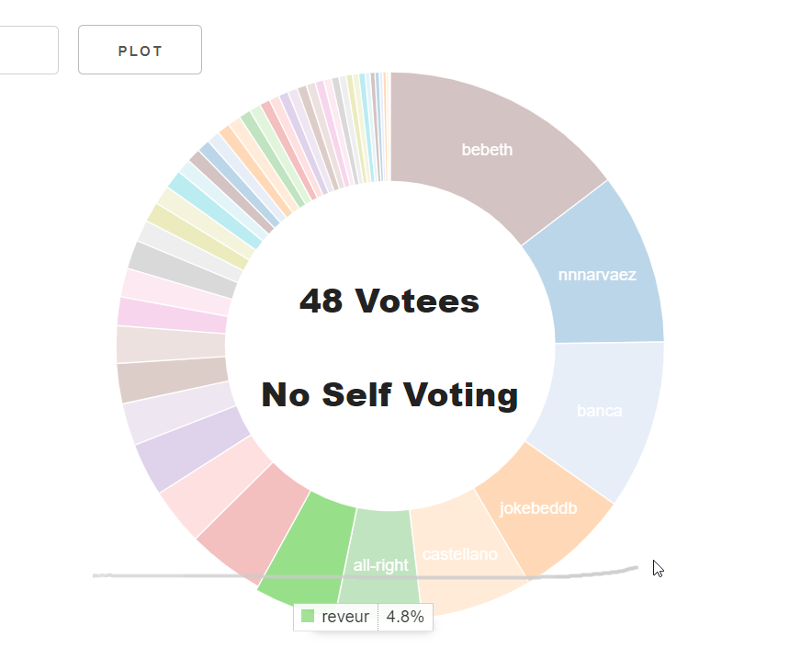The width and height of the screenshot is (812, 648).
Task: Click the castellano chart slice
Action: point(460,554)
